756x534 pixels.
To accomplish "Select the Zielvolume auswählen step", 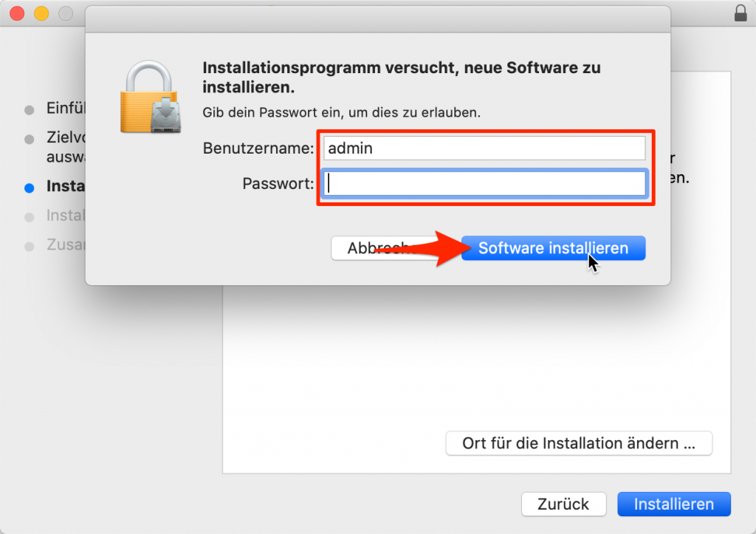I will (66, 147).
